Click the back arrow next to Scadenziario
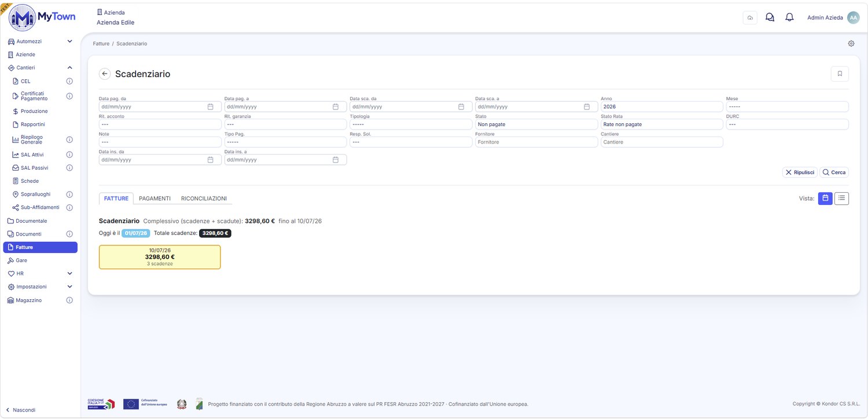Image resolution: width=868 pixels, height=419 pixels. coord(105,74)
